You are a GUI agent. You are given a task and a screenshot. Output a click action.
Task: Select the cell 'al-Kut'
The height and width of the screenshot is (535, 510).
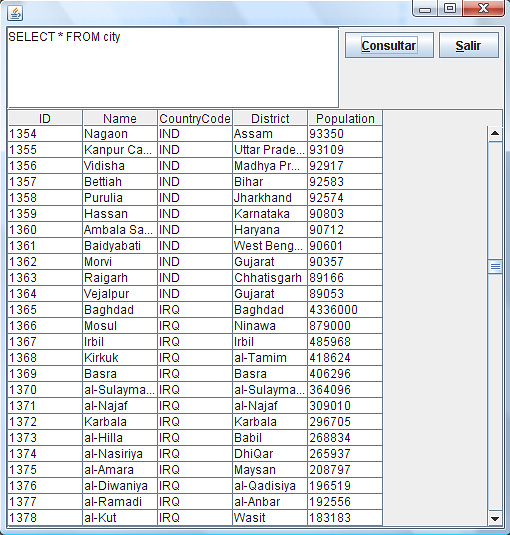120,518
